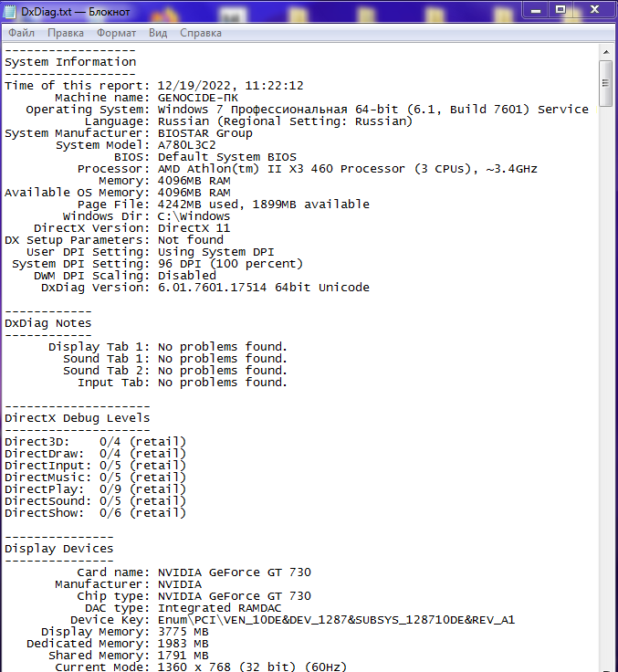Click the vertical scrollbar up arrow

coord(606,52)
